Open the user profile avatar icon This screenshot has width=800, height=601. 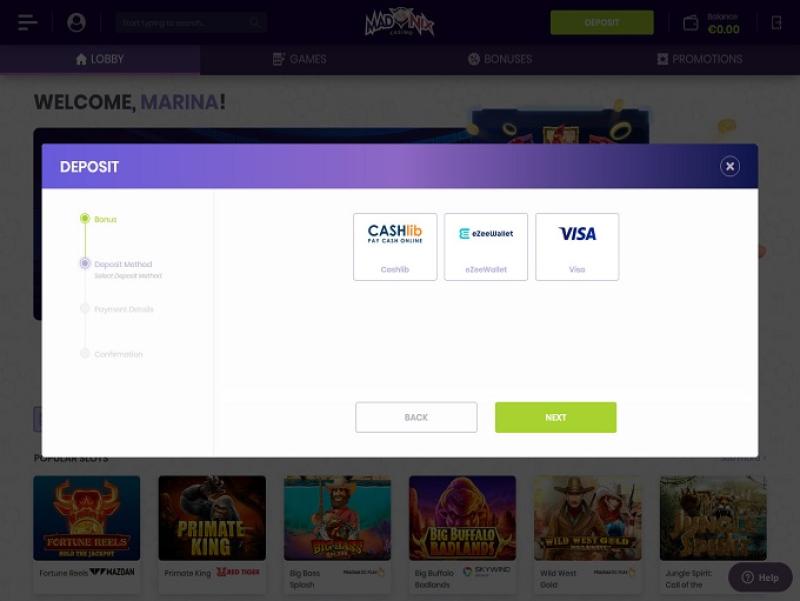(76, 22)
